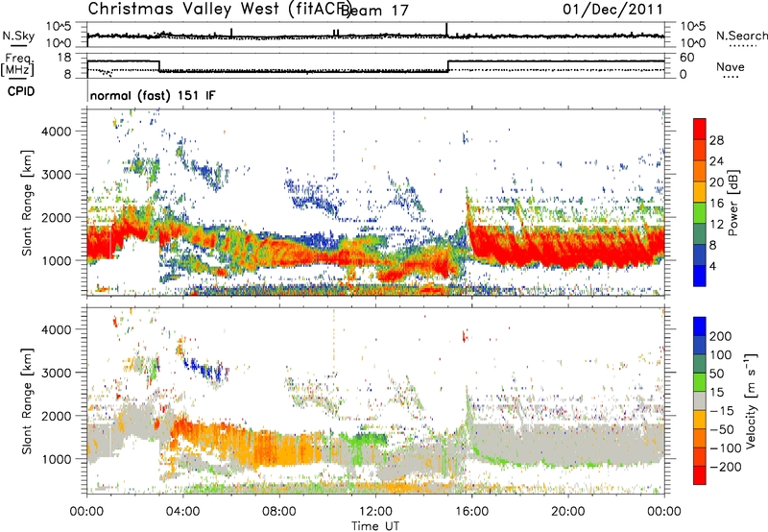Click the blue bottom of power color bar
The height and width of the screenshot is (532, 768).
click(700, 276)
